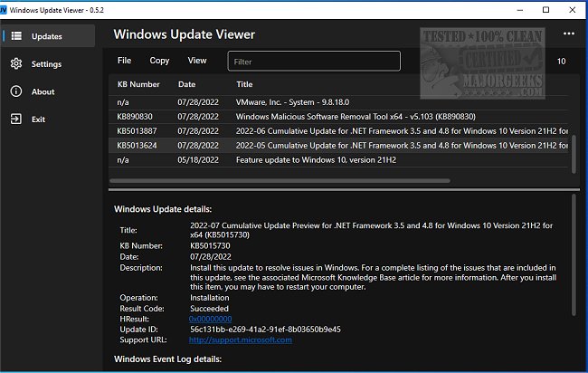Click the Exit door icon
Viewport: 588px width, 373px height.
tap(16, 119)
